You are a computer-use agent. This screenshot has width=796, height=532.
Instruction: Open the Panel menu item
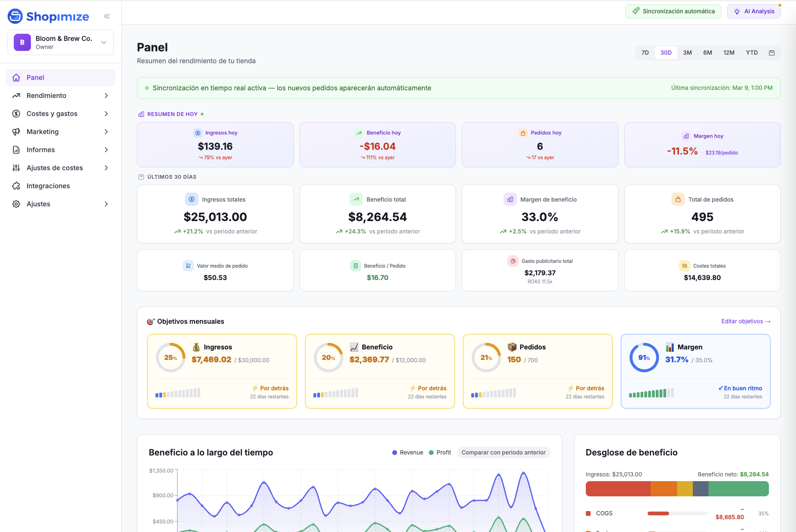60,77
